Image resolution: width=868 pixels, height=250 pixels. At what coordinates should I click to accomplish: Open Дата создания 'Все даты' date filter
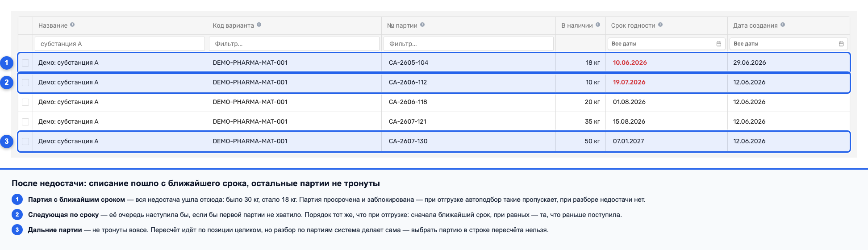pyautogui.click(x=789, y=44)
